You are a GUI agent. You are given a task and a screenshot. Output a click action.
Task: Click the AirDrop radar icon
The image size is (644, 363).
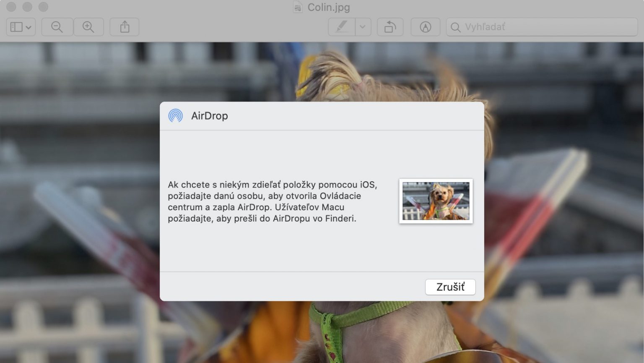[x=176, y=115]
